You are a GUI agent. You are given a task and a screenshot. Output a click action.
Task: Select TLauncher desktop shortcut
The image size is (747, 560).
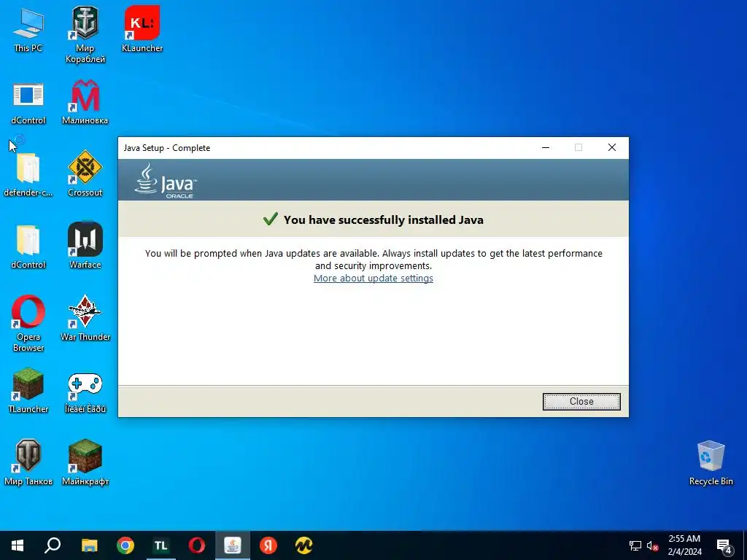coord(28,391)
